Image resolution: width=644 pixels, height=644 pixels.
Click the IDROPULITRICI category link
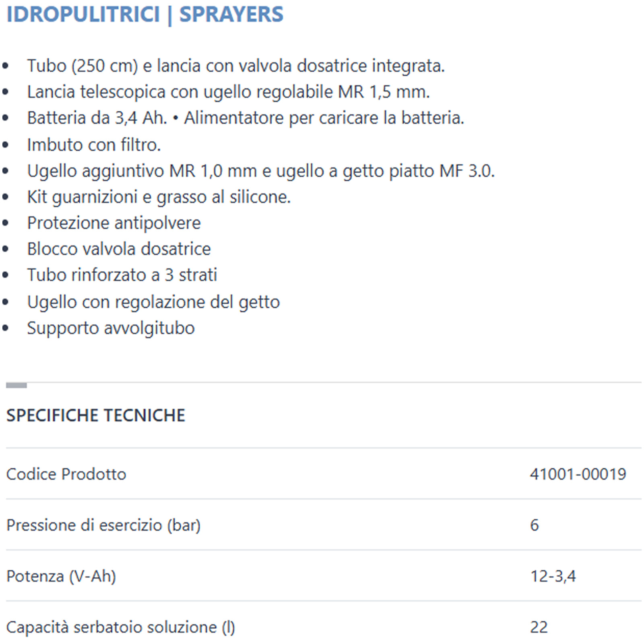[83, 14]
